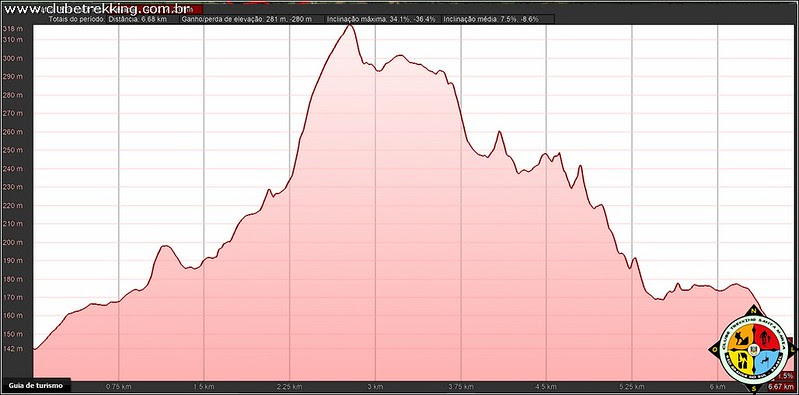
Task: Click the 318 m peak of the profile
Action: click(349, 25)
